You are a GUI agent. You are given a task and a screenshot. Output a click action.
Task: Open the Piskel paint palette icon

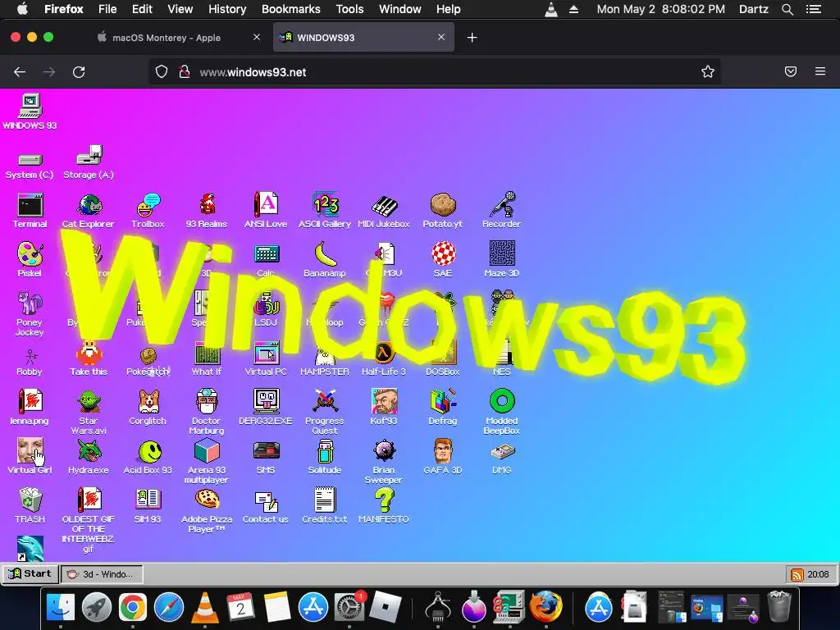pos(30,254)
